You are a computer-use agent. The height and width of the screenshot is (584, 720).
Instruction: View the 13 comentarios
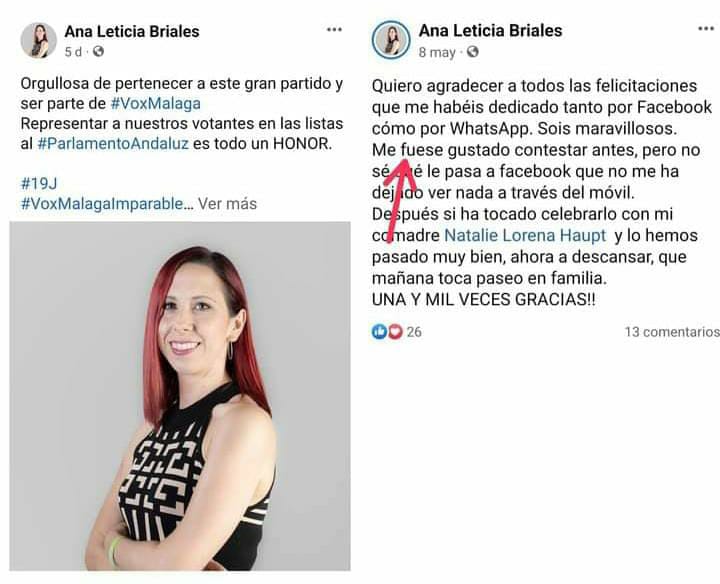click(x=672, y=331)
